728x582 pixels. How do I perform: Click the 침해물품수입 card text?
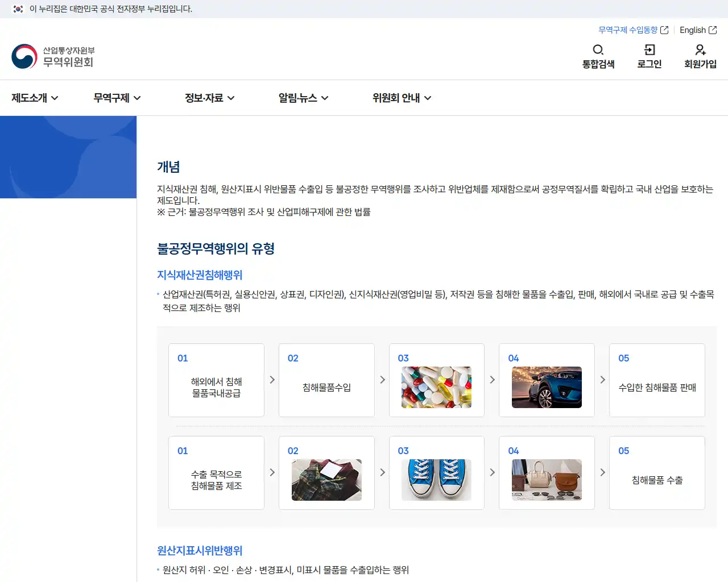click(326, 388)
